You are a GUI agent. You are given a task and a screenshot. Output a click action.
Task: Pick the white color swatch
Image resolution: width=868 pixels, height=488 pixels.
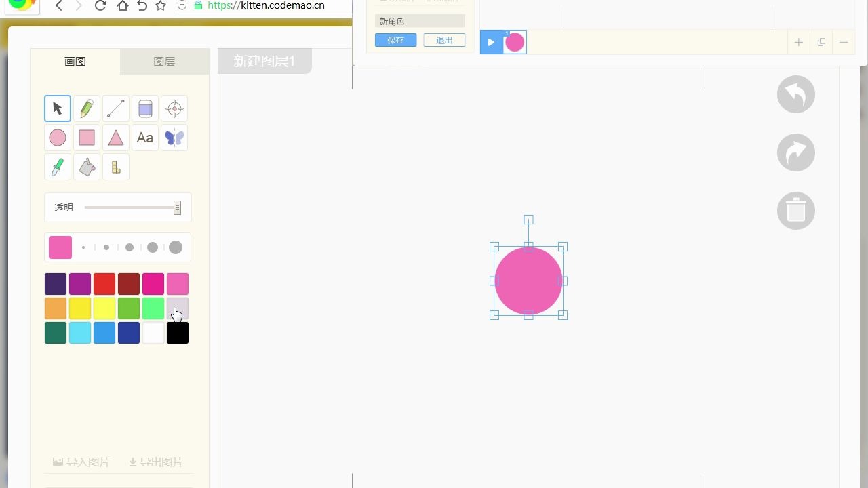click(153, 333)
